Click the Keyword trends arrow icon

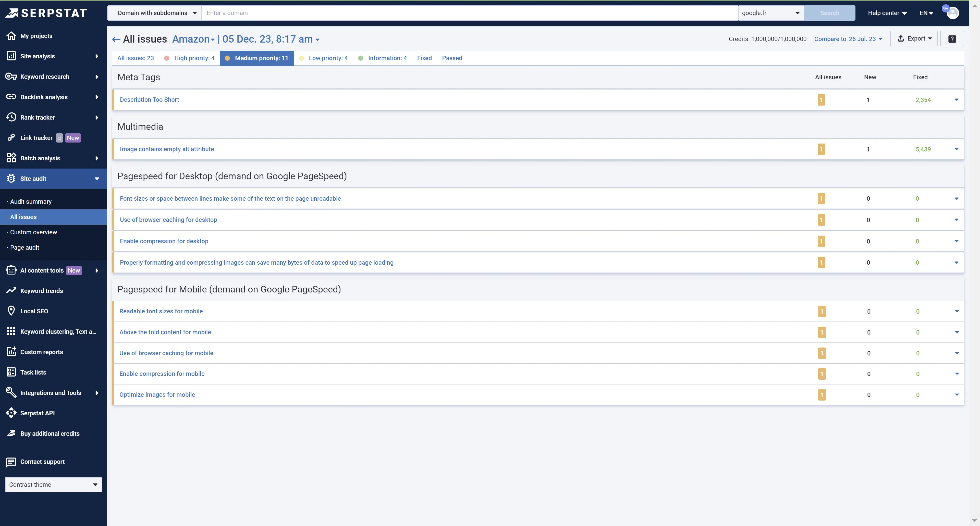[x=11, y=290]
